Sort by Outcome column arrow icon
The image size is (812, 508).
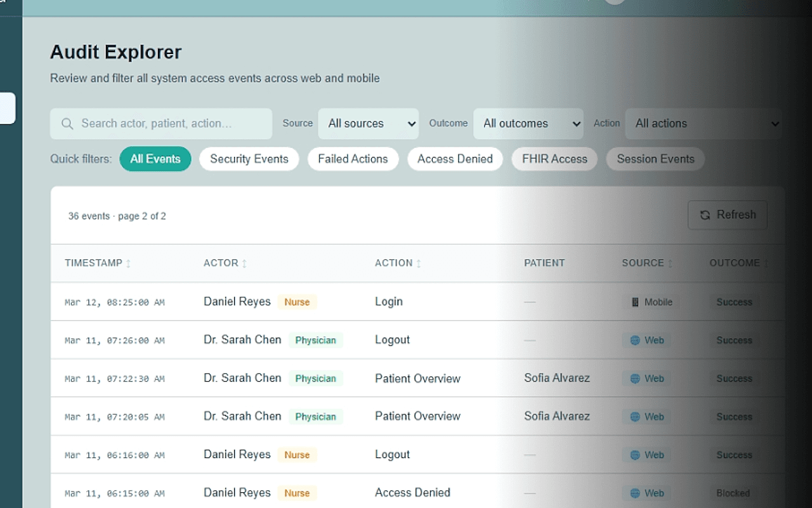pos(766,264)
